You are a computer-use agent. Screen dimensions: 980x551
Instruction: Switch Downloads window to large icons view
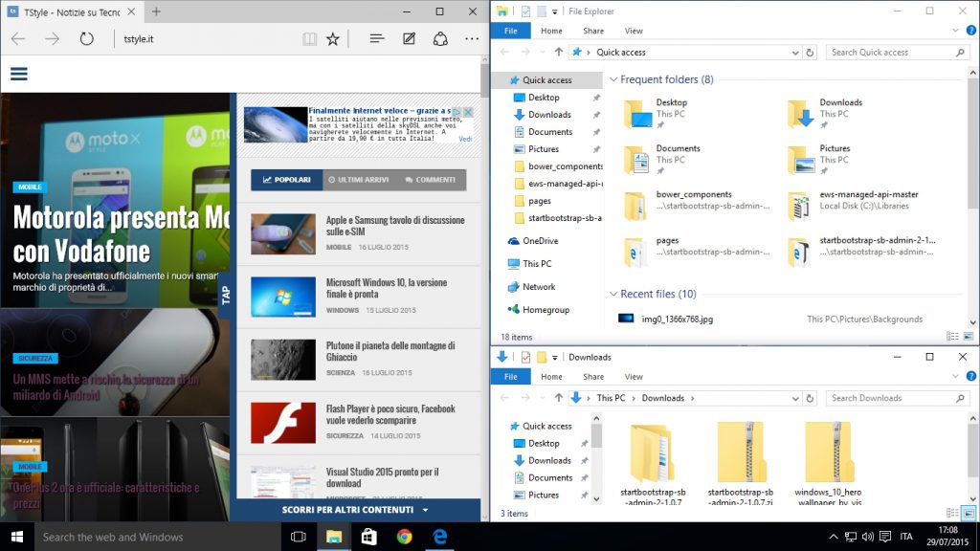pyautogui.click(x=969, y=513)
